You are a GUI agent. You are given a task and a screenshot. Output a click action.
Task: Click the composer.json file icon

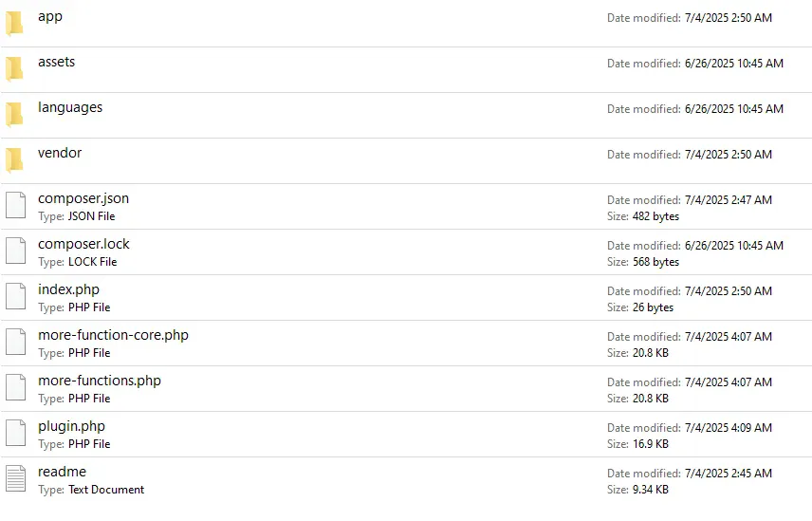15,206
